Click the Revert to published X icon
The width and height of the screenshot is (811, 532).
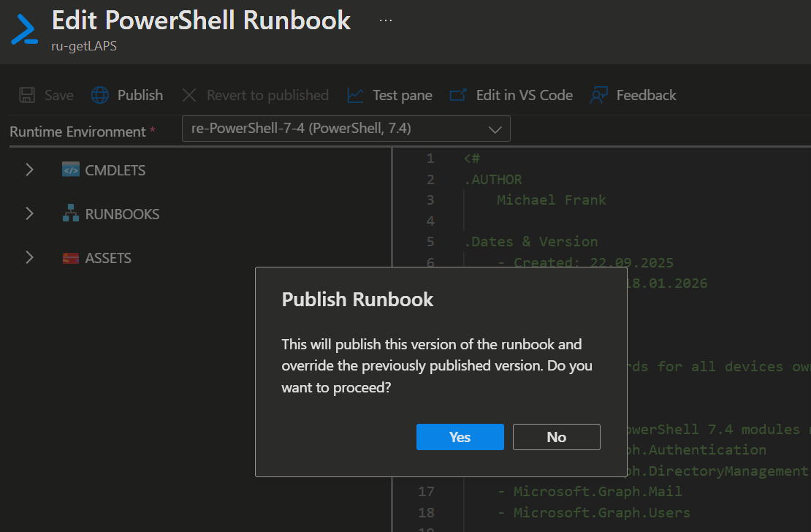point(189,95)
